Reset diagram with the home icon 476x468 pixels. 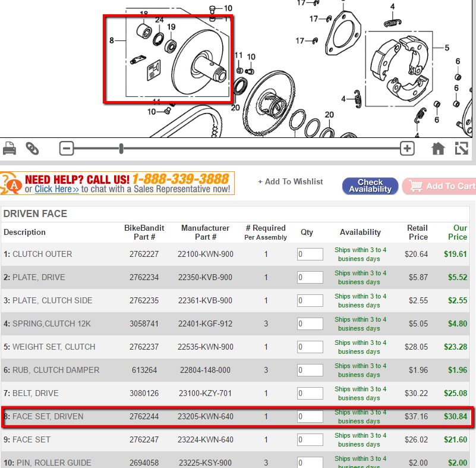click(438, 149)
